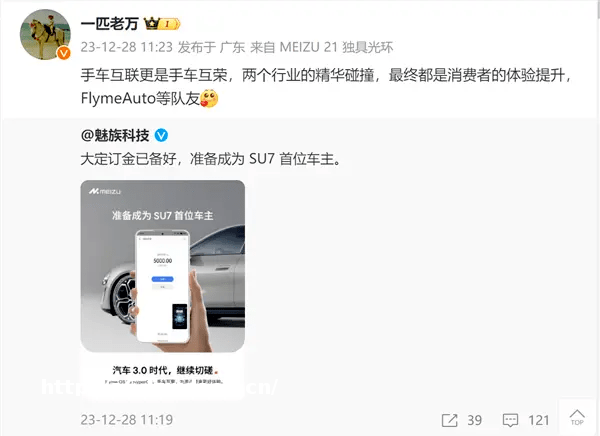This screenshot has height=436, width=600.
Task: Click the post text 手车互联更是手车互荣
Action: point(154,75)
